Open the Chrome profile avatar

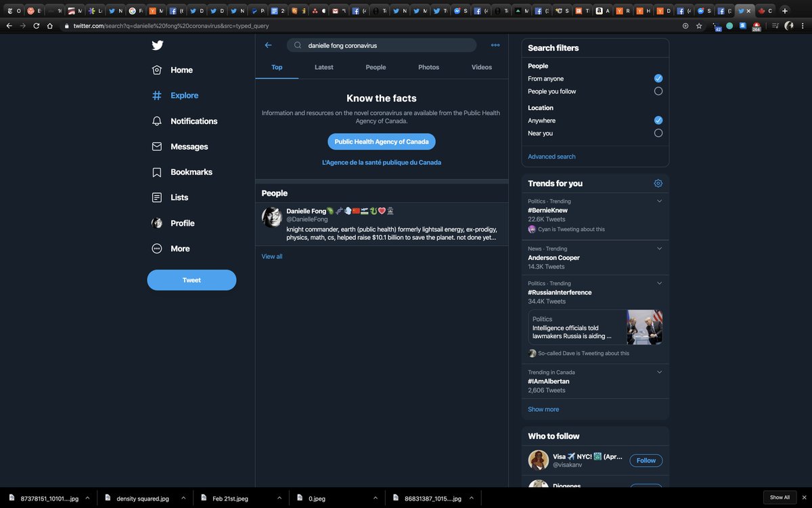(789, 26)
